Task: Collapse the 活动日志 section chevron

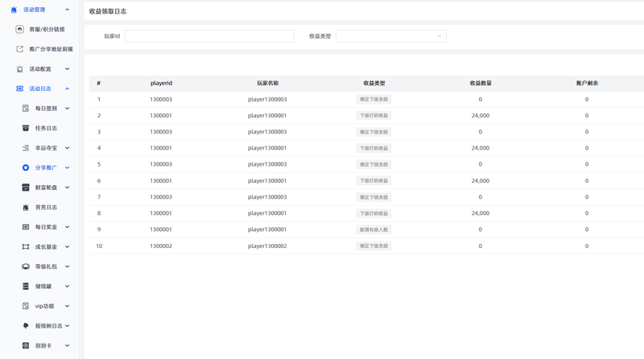Action: (68, 89)
